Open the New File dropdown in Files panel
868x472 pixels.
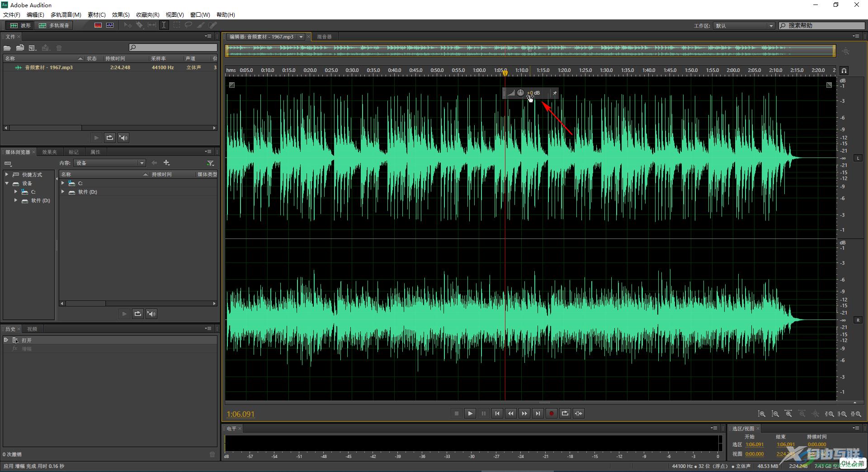pyautogui.click(x=33, y=48)
